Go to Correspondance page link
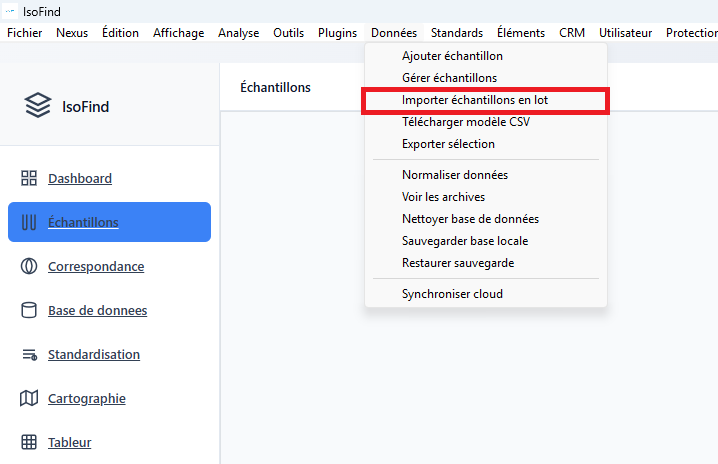This screenshot has height=464, width=718. pyautogui.click(x=96, y=266)
